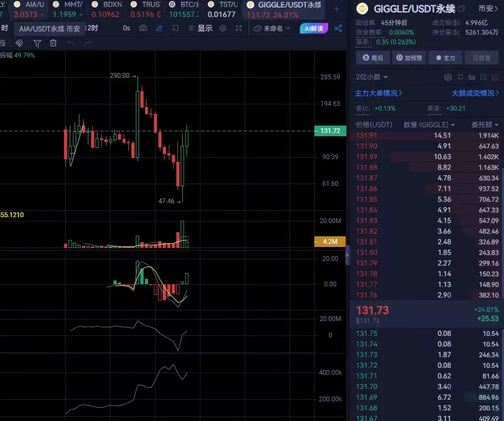Select the ask row priced 131.91
The height and width of the screenshot is (421, 504).
[427, 136]
